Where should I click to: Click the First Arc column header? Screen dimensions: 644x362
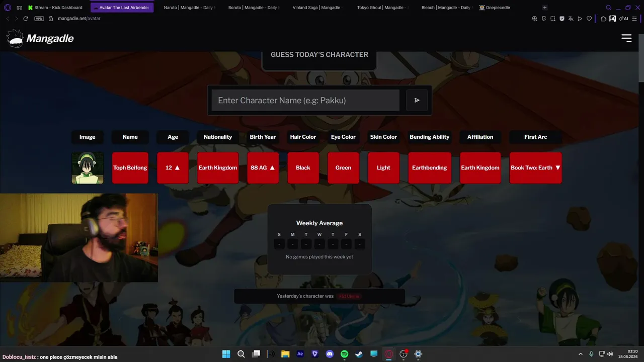pos(536,137)
